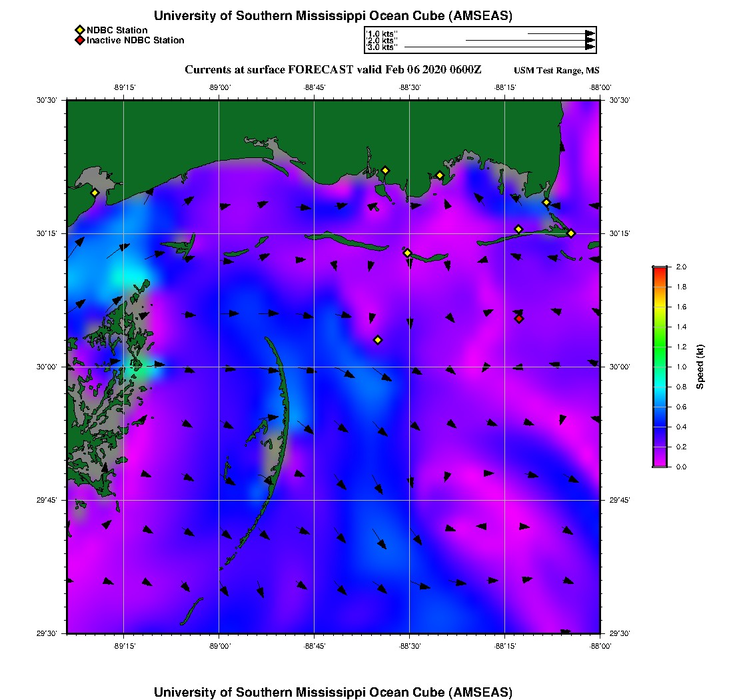Click the '3.0 kts' scale label in the legend box
733x700 pixels.
(382, 47)
